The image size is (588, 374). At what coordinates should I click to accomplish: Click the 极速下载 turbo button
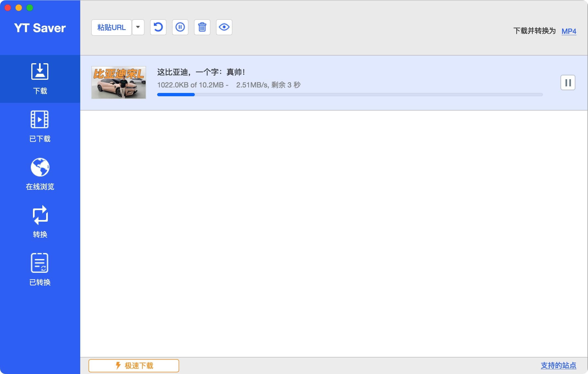click(x=134, y=366)
